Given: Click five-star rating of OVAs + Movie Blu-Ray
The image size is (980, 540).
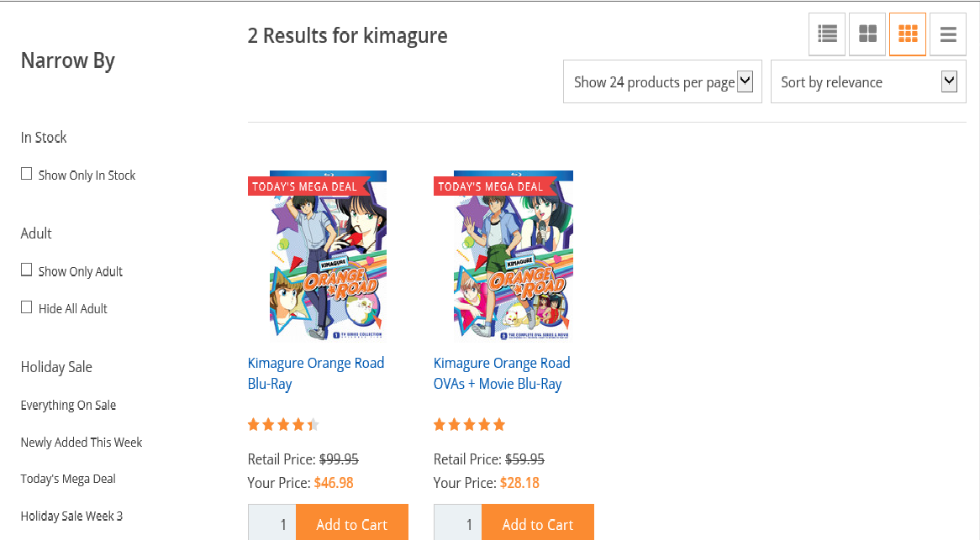Looking at the screenshot, I should [x=469, y=425].
